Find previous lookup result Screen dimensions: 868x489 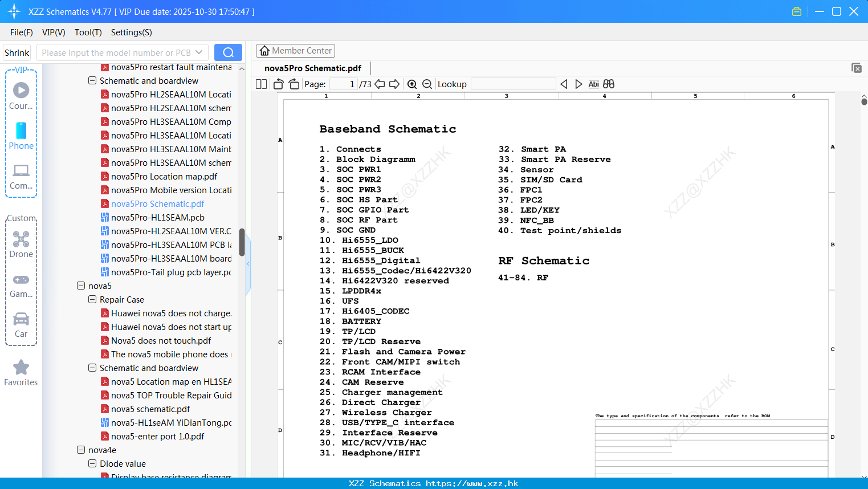[564, 84]
